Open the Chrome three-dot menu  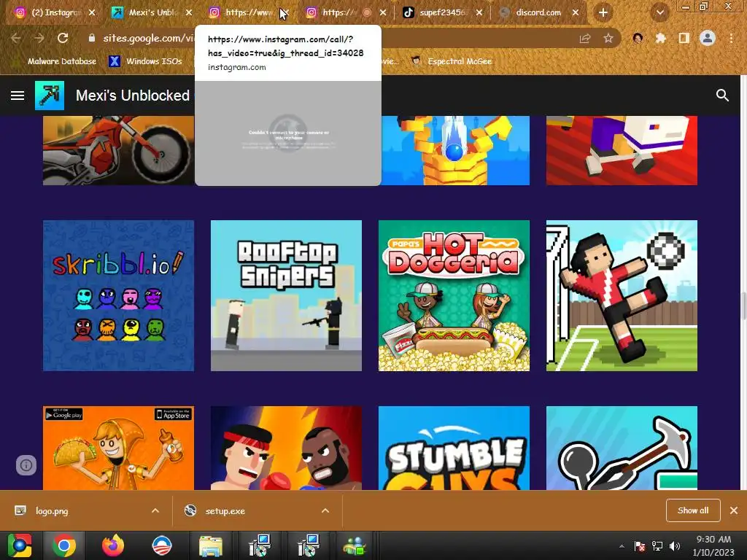coord(731,38)
